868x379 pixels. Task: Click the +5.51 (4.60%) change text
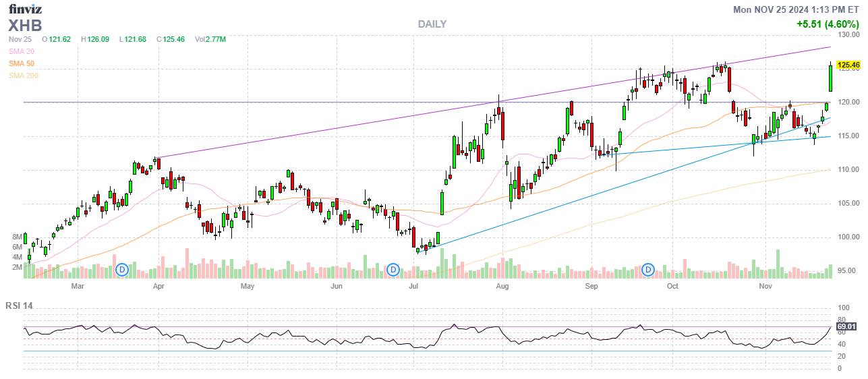(827, 24)
